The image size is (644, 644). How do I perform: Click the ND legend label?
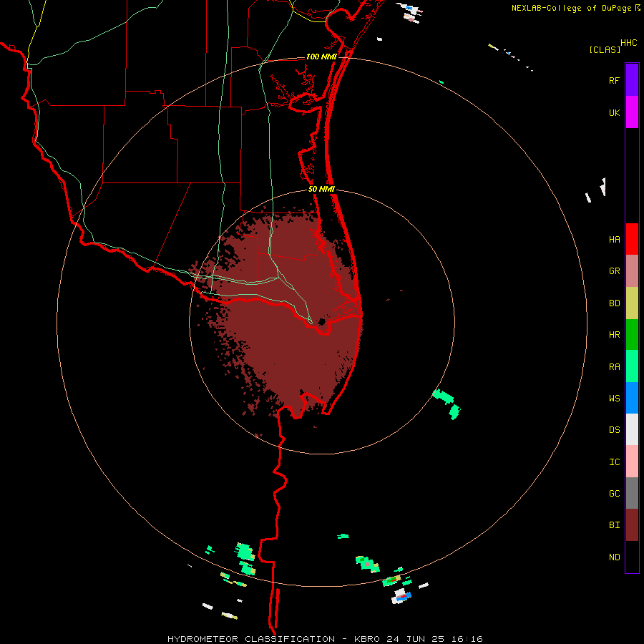(614, 557)
